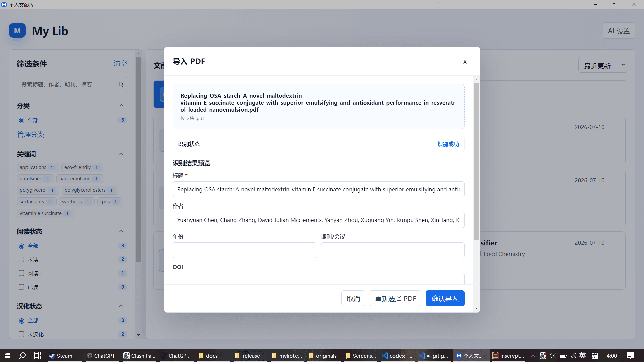
Task: Check the 未汉化 checkbox
Action: pos(21,334)
